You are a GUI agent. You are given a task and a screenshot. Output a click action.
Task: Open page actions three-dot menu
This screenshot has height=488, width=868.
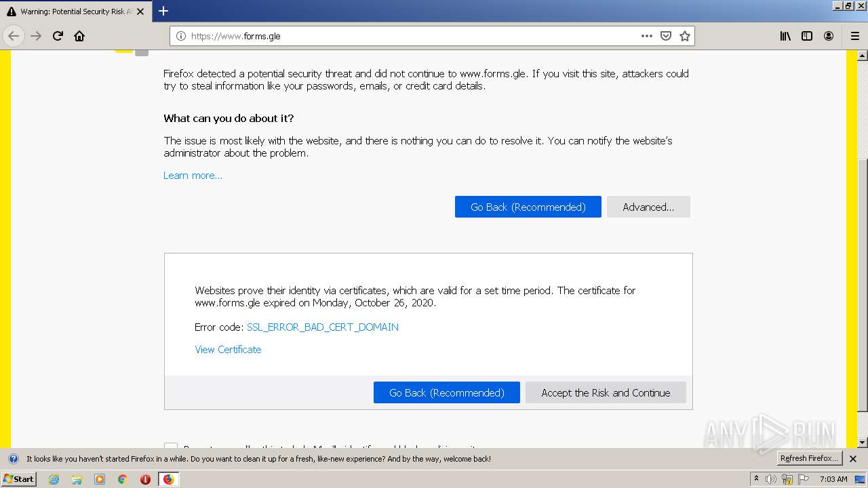point(647,36)
